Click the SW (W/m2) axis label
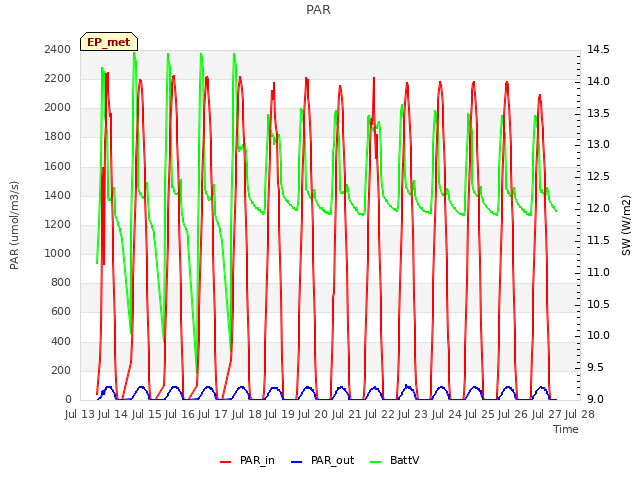640x480 pixels. tap(626, 225)
